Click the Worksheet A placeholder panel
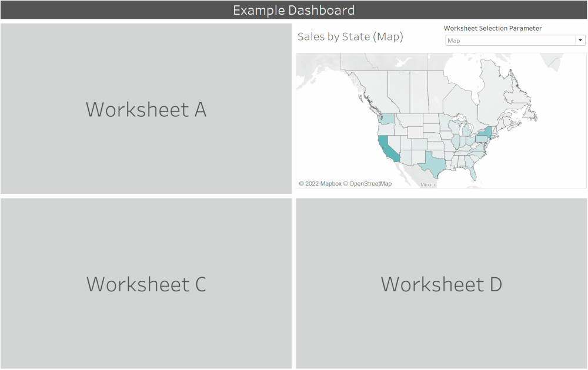 coord(146,109)
